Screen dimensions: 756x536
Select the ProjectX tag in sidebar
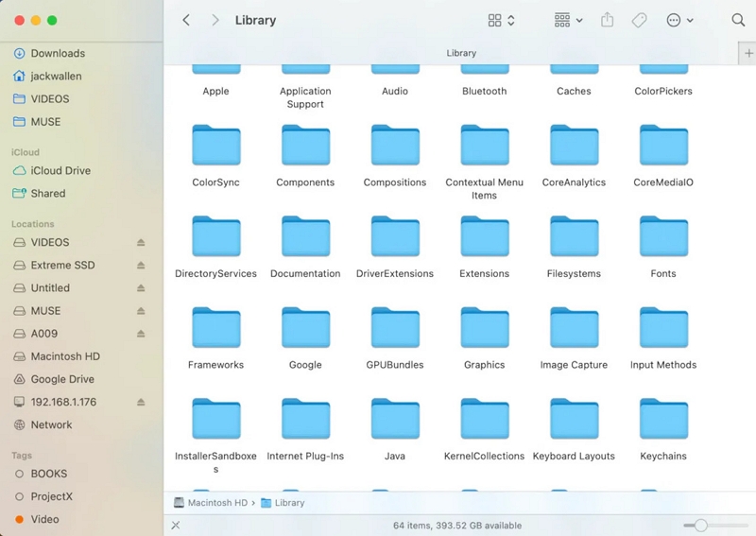pyautogui.click(x=51, y=496)
